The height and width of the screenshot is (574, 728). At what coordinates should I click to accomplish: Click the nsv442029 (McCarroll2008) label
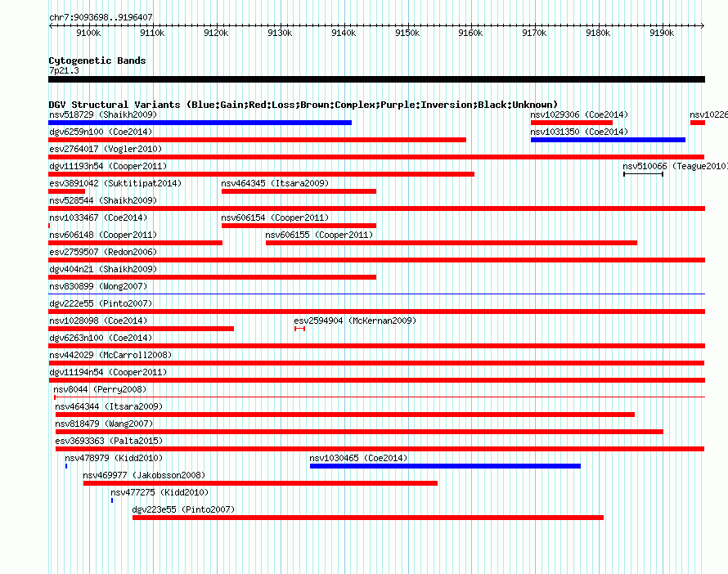click(x=110, y=355)
